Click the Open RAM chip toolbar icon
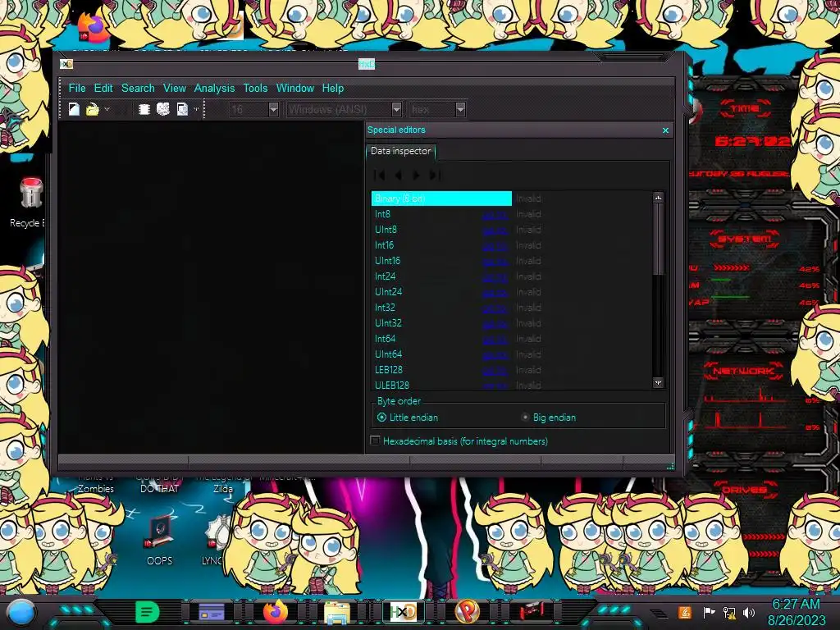840x630 pixels. click(x=144, y=109)
